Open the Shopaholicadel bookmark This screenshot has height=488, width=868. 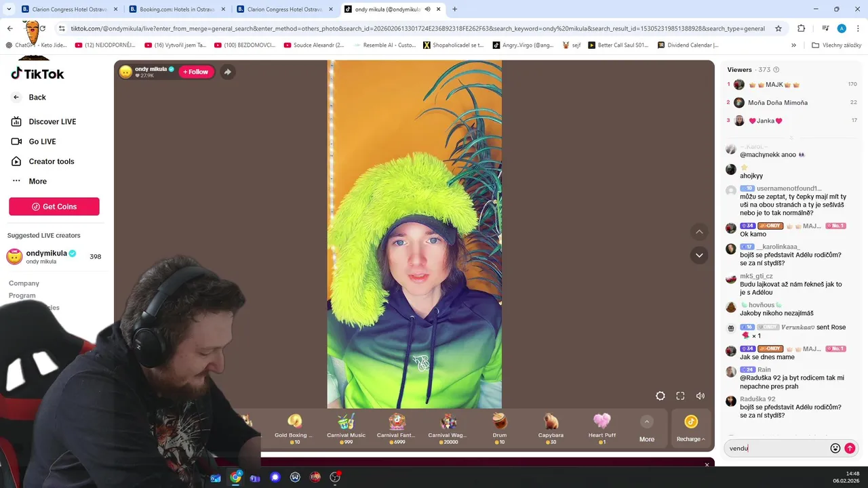point(453,45)
